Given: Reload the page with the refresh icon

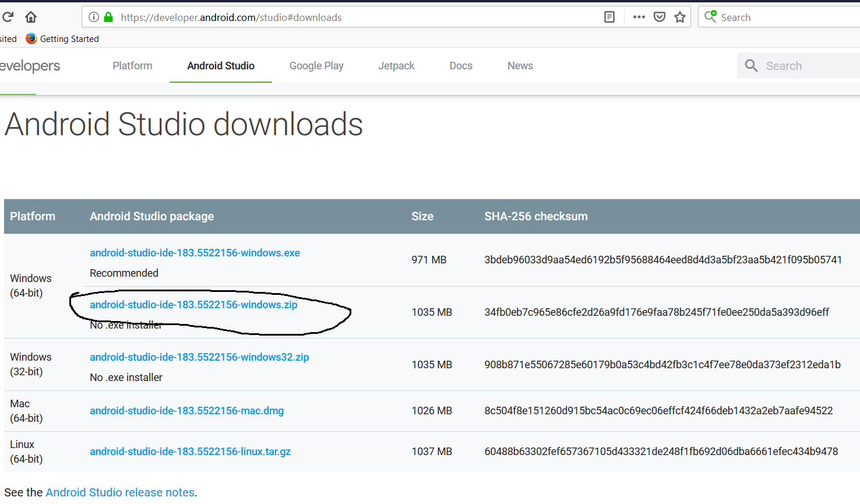Looking at the screenshot, I should [7, 17].
